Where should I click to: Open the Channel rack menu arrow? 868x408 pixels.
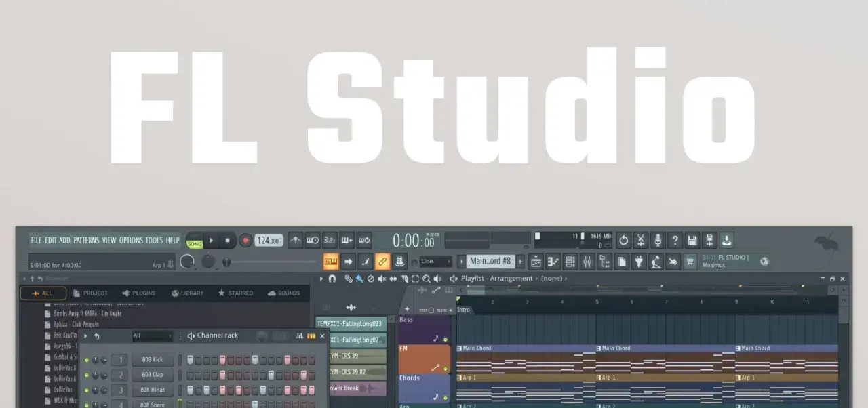click(x=85, y=335)
